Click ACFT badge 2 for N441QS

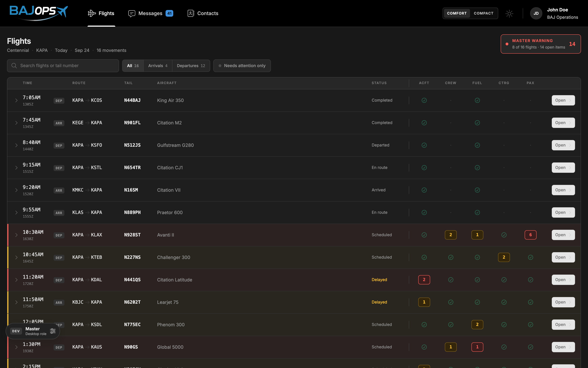424,280
